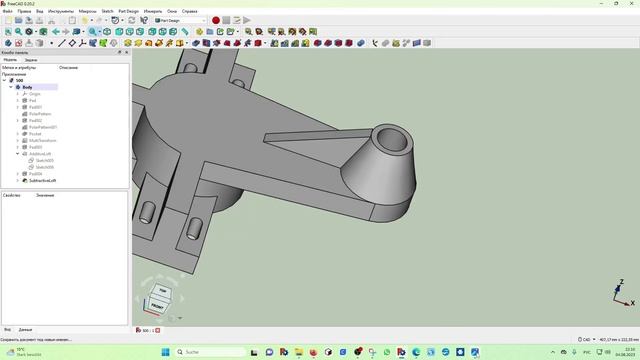640x360 pixels.
Task: Click the Fit Selection magnifier icon
Action: click(x=19, y=31)
